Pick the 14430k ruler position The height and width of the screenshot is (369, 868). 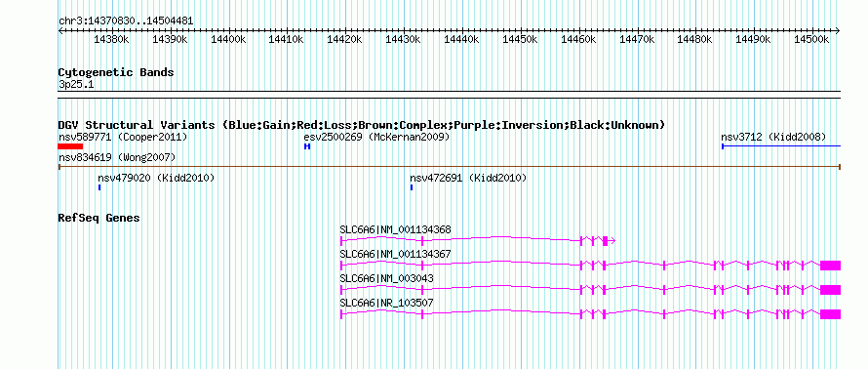coord(404,39)
